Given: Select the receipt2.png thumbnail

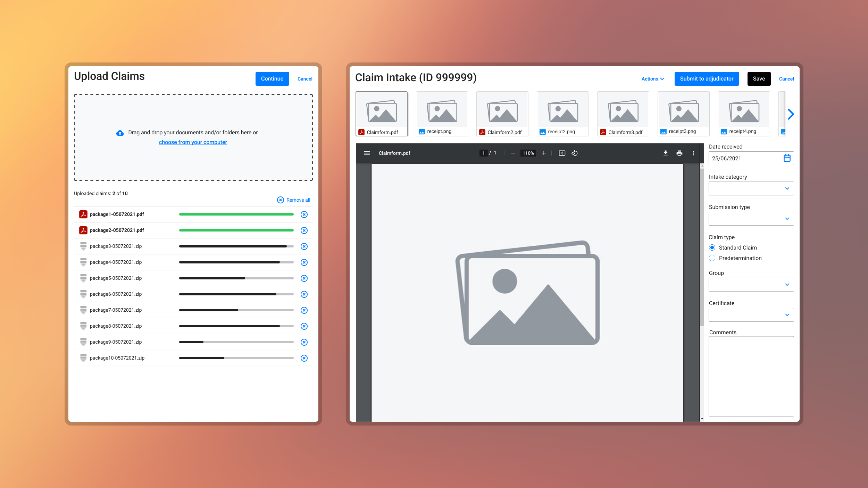Looking at the screenshot, I should [562, 114].
